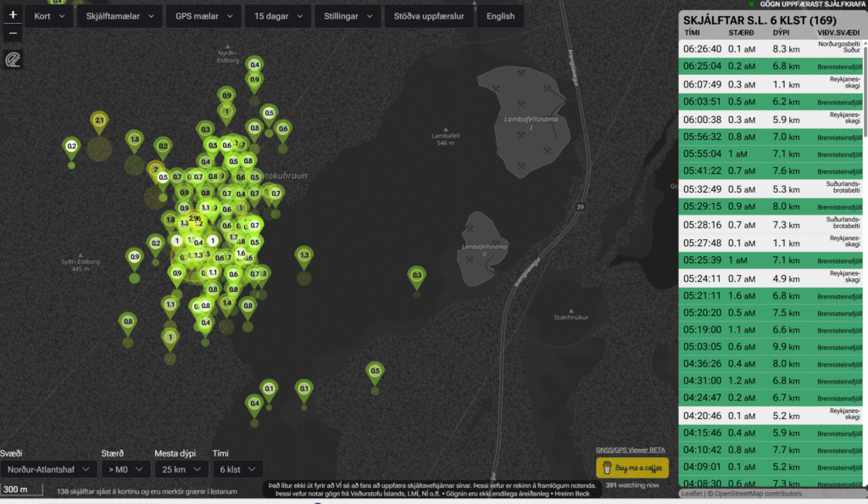Zoom out with the minus button

pyautogui.click(x=13, y=34)
